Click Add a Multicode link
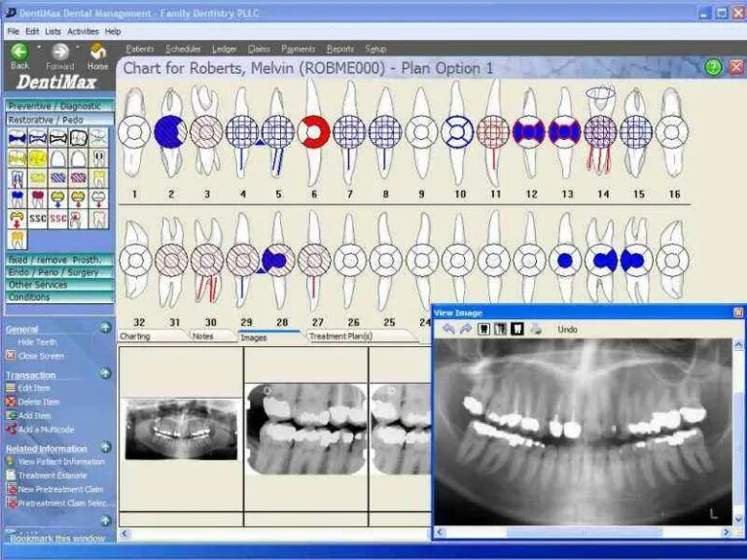 coord(47,430)
